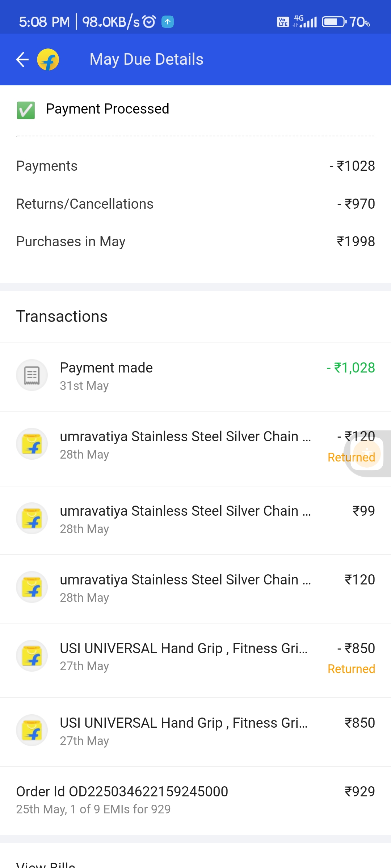The width and height of the screenshot is (391, 868).
Task: Tap the May Due Details title
Action: [x=146, y=59]
